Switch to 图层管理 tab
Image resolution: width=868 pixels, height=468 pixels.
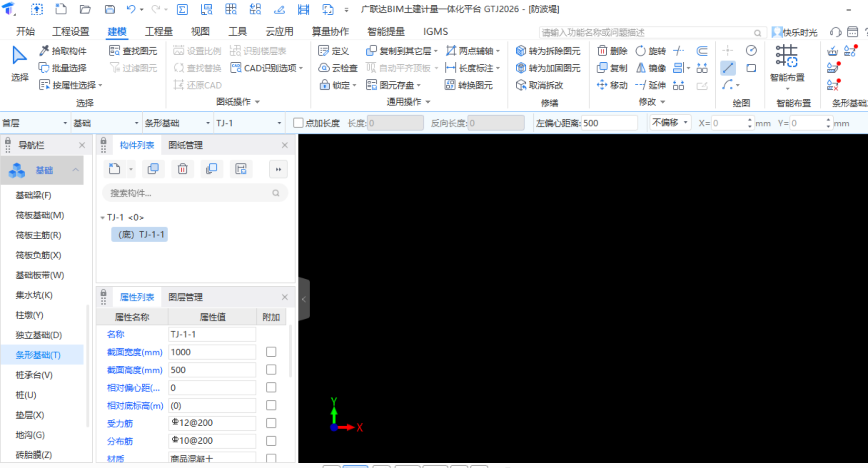point(186,297)
